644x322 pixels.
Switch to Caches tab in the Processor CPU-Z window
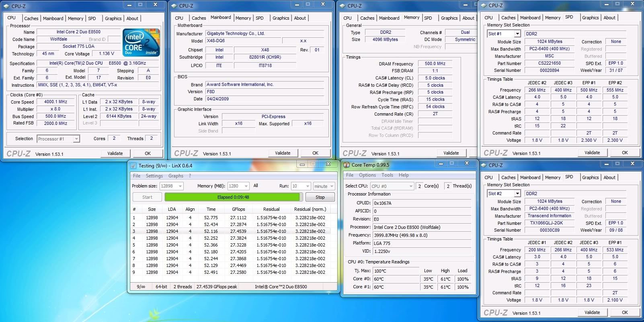(x=31, y=18)
